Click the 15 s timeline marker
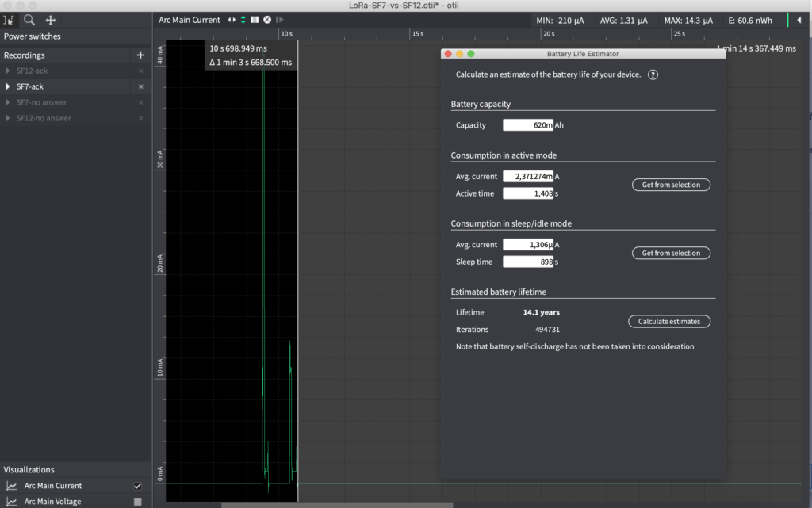The image size is (812, 508). coord(418,34)
